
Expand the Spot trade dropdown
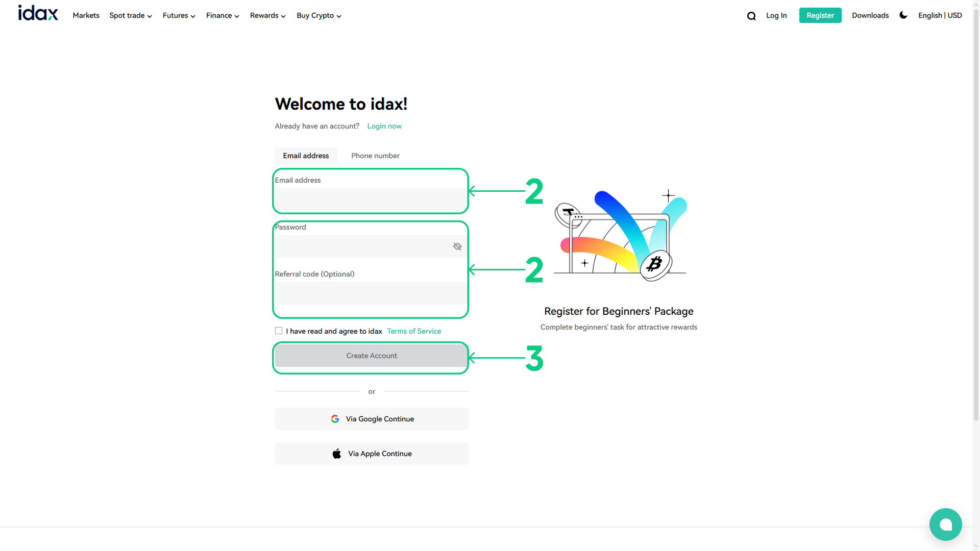tap(131, 16)
